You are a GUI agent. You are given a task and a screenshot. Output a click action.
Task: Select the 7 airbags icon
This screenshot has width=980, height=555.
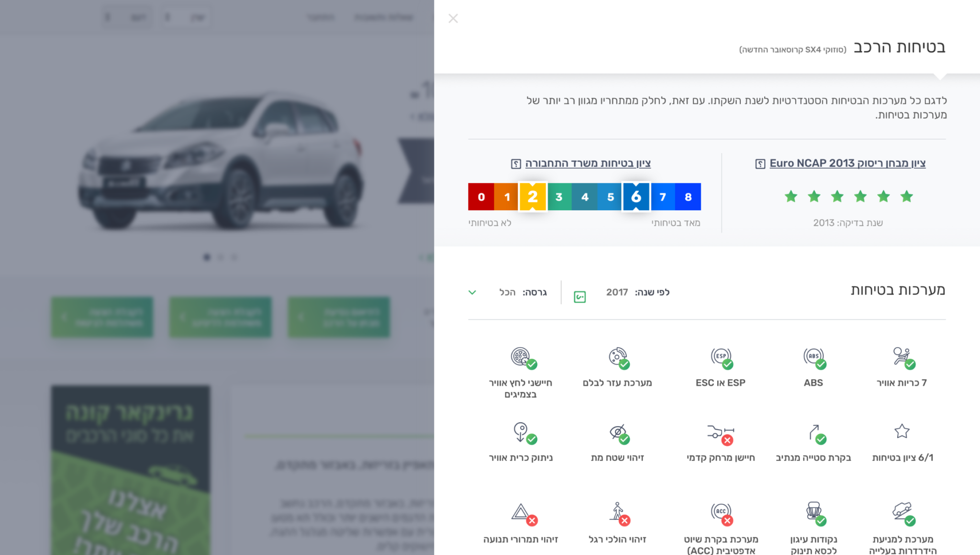(x=903, y=358)
